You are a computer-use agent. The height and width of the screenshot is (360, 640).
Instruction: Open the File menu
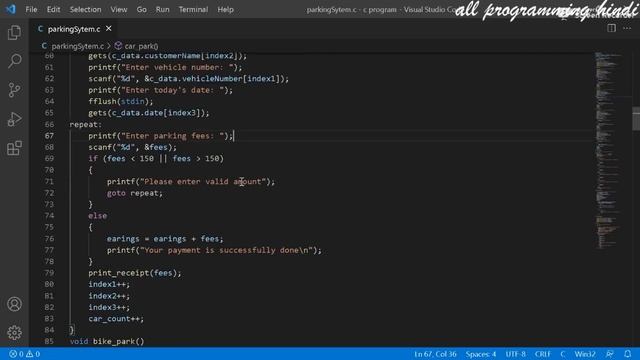(x=31, y=9)
